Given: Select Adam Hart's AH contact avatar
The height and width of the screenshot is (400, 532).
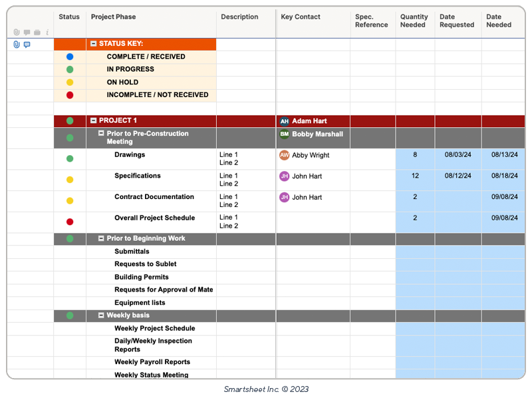Looking at the screenshot, I should [284, 121].
